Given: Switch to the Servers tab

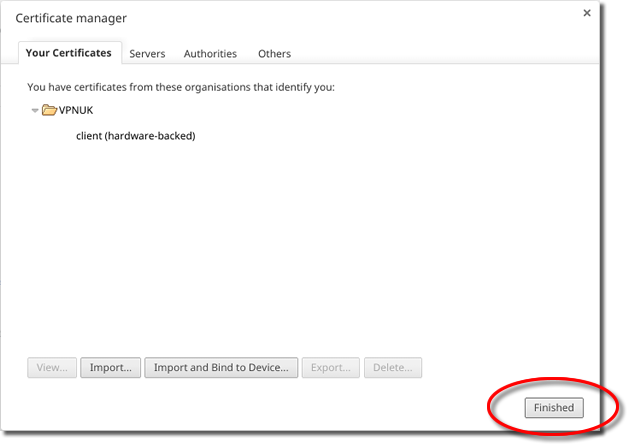Looking at the screenshot, I should (x=147, y=54).
